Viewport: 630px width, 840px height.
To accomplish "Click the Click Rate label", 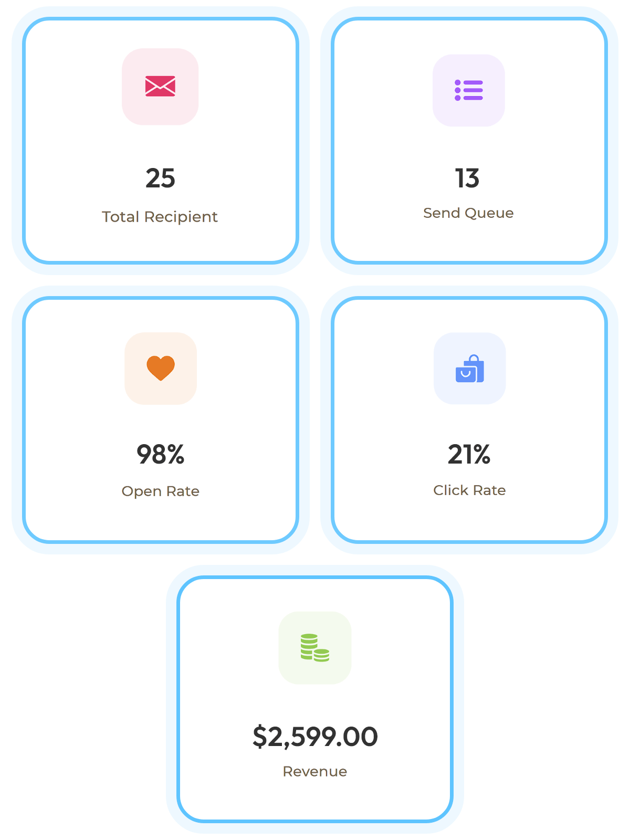I will [470, 490].
